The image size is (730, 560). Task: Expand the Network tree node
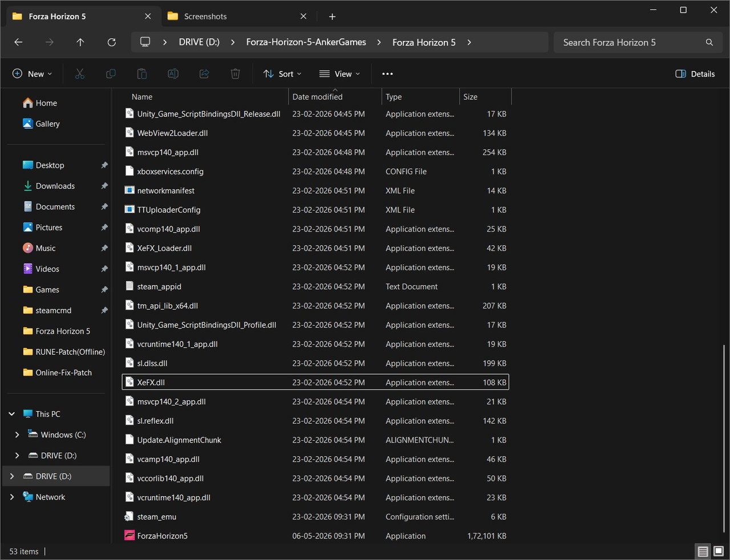coord(12,497)
